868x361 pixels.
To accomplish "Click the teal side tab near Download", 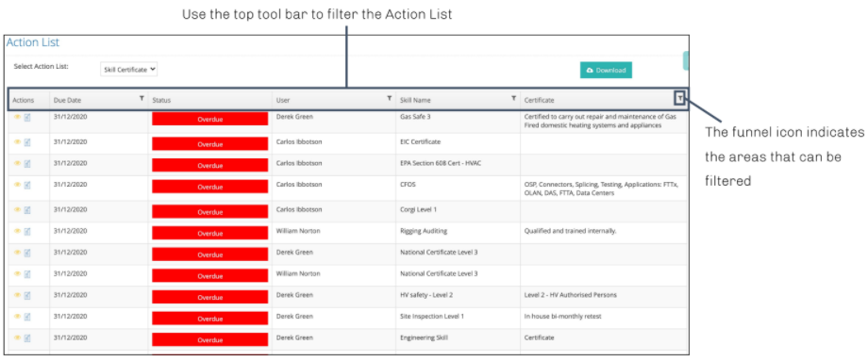I will tap(686, 61).
